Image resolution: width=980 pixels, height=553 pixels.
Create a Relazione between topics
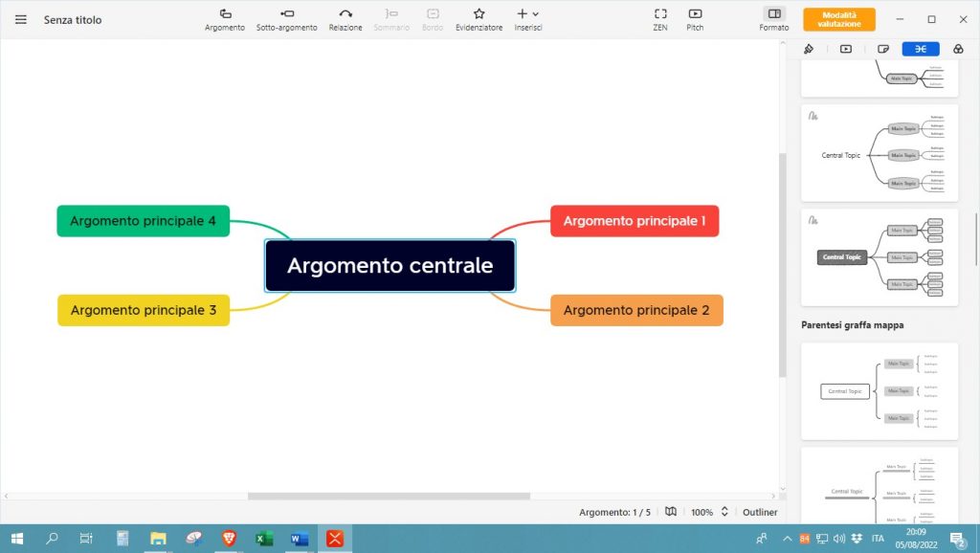pyautogui.click(x=345, y=19)
